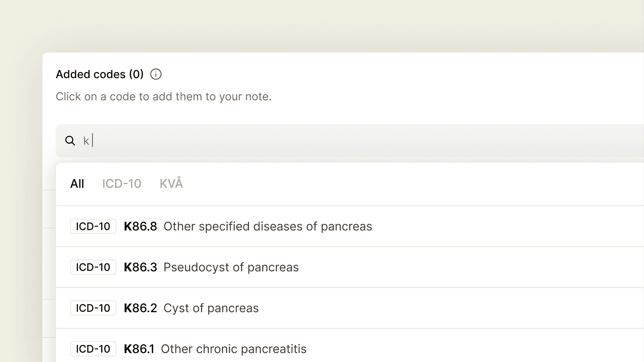Open the KVÅ tab

pyautogui.click(x=171, y=184)
